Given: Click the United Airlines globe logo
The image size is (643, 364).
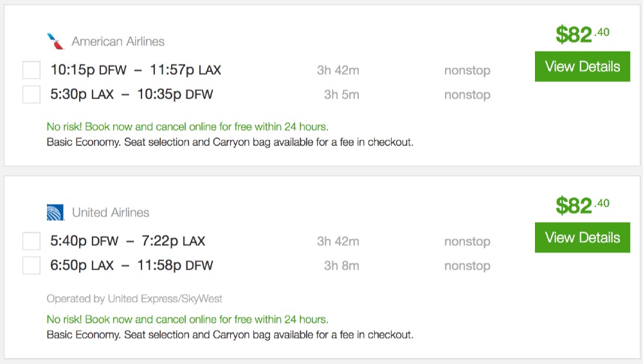Looking at the screenshot, I should [x=55, y=213].
